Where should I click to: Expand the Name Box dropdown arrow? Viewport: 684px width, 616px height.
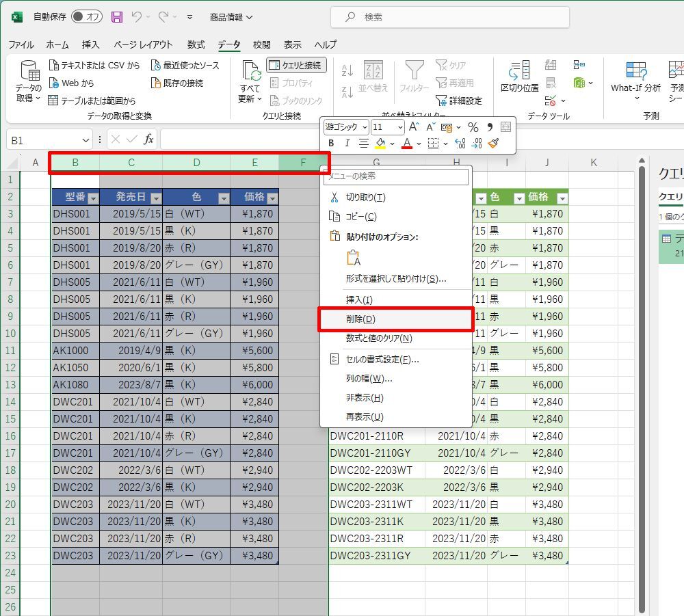coord(87,140)
